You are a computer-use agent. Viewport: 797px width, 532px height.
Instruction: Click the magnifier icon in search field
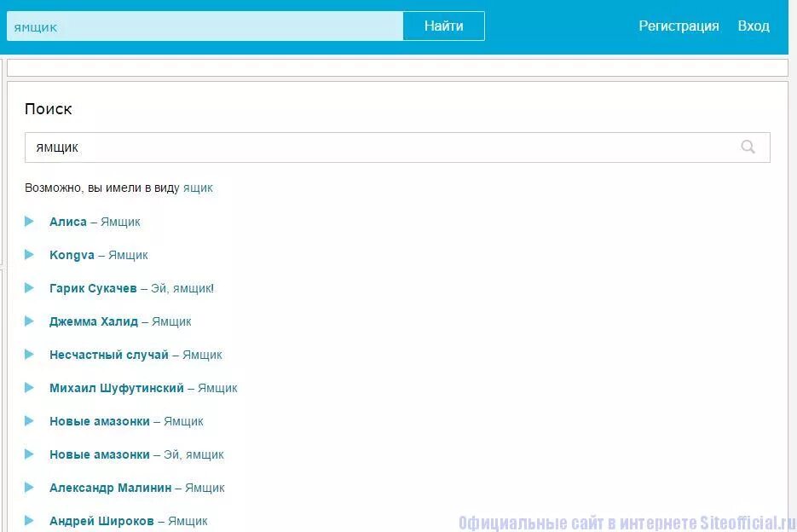[748, 147]
